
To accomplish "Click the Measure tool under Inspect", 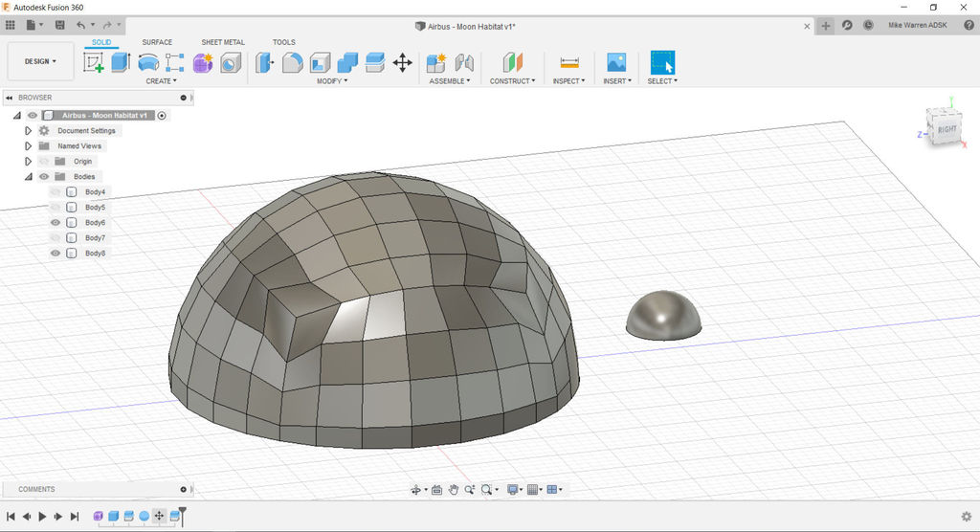I will [569, 63].
